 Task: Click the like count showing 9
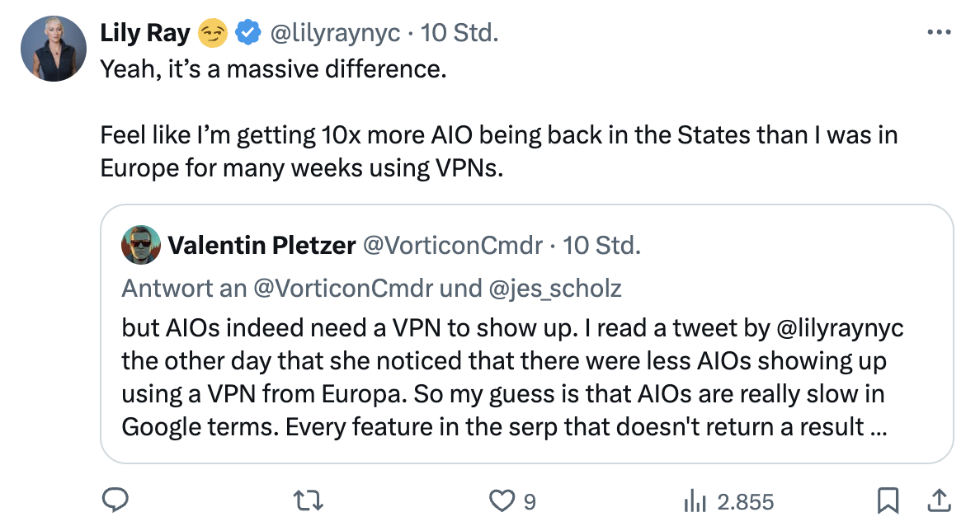tap(528, 500)
